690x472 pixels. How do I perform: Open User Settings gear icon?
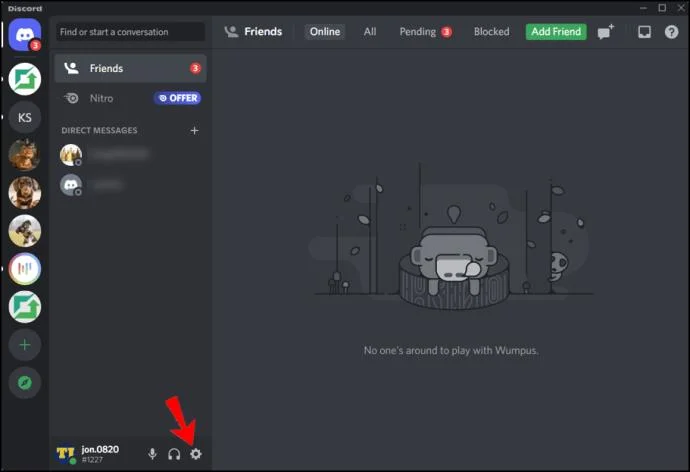click(x=196, y=454)
